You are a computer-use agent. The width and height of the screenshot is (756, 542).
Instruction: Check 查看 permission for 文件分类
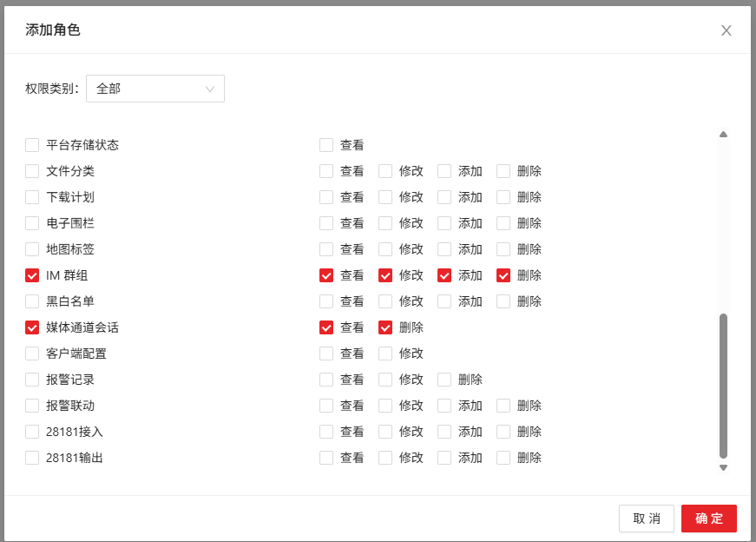point(326,171)
